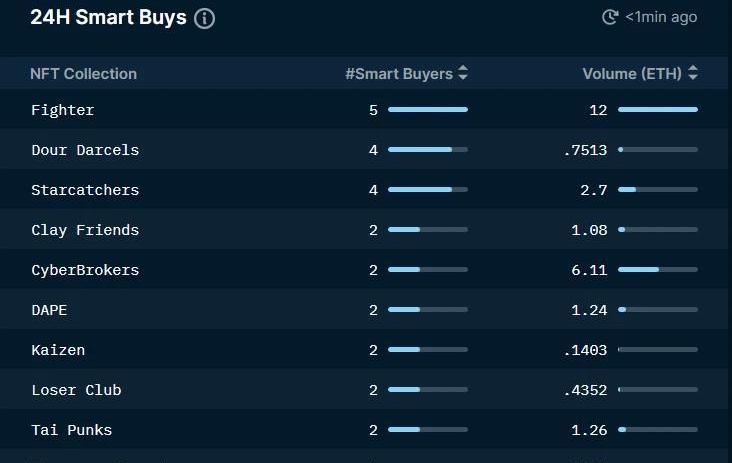Open the DAPE collection
The height and width of the screenshot is (463, 732).
(49, 310)
